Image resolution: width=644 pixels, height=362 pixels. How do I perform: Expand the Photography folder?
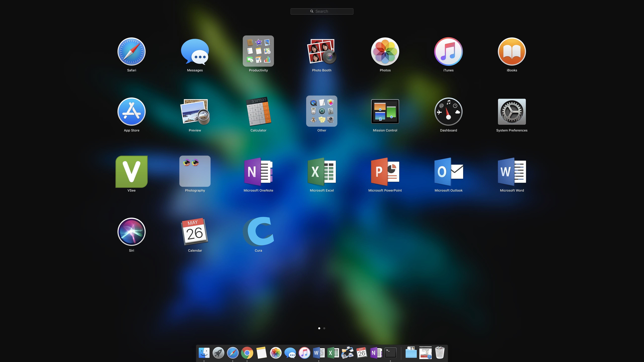(x=195, y=171)
